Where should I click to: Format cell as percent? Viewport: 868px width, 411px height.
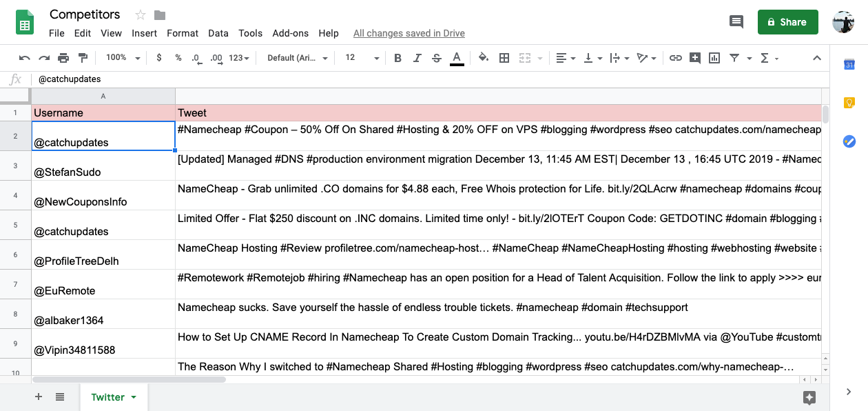pyautogui.click(x=178, y=58)
